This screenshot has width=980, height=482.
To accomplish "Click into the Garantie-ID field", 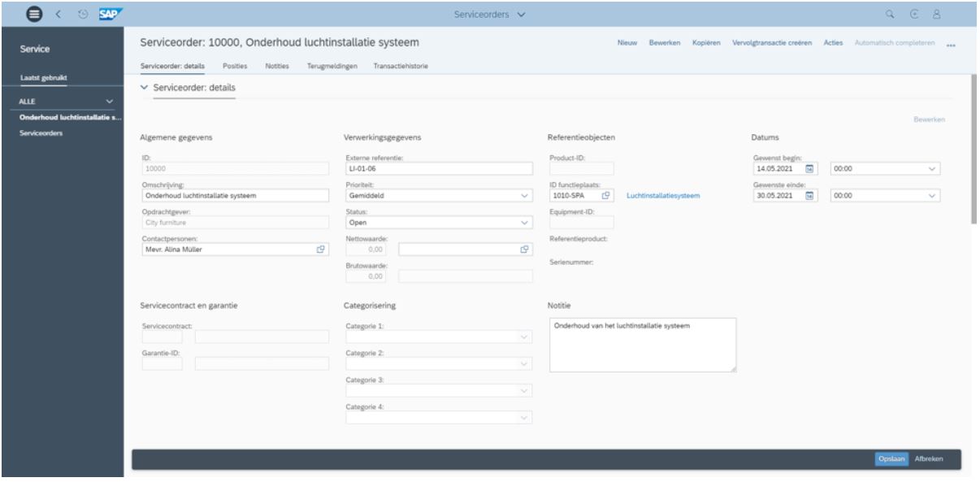I will [162, 363].
